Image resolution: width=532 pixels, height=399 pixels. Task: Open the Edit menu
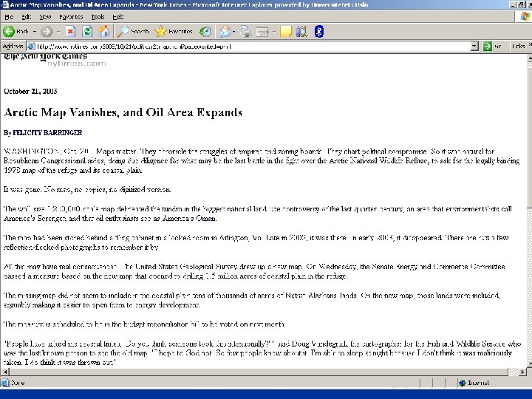point(26,17)
